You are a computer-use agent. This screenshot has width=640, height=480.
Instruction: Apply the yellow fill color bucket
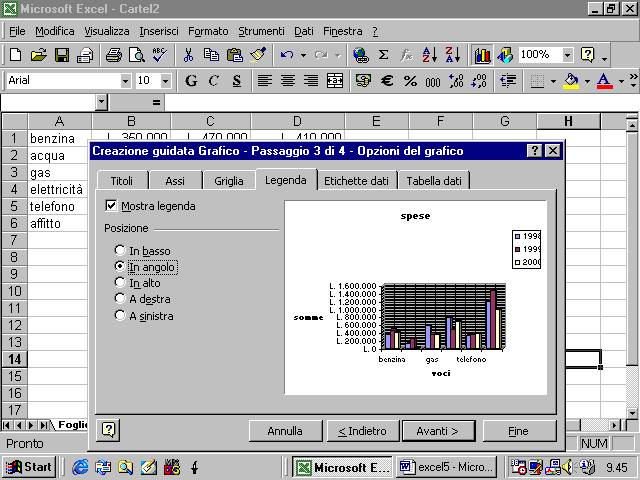point(571,81)
